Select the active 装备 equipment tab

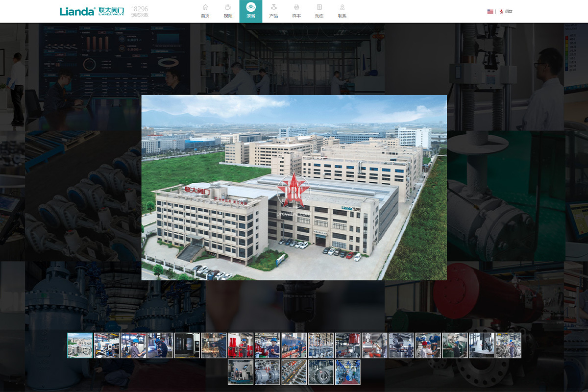[x=250, y=11]
